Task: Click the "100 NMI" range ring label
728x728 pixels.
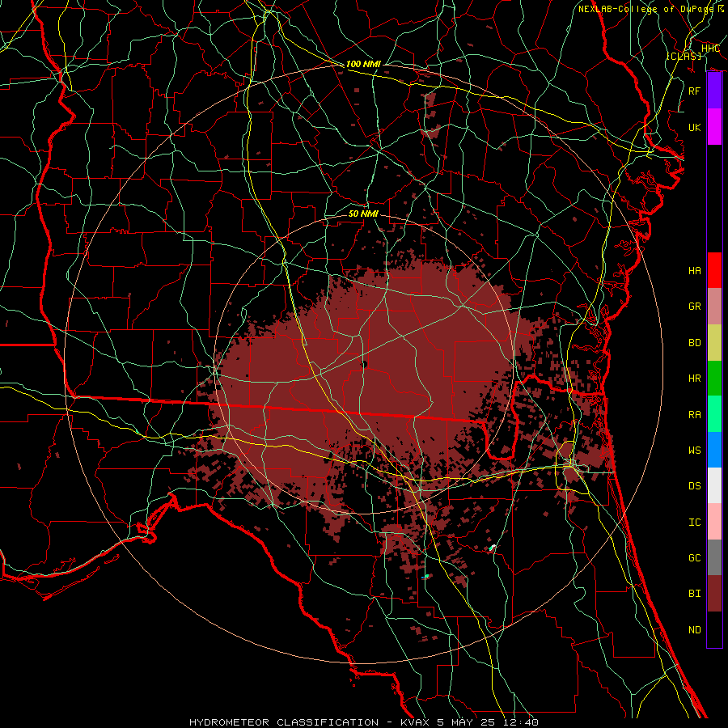Action: tap(363, 64)
